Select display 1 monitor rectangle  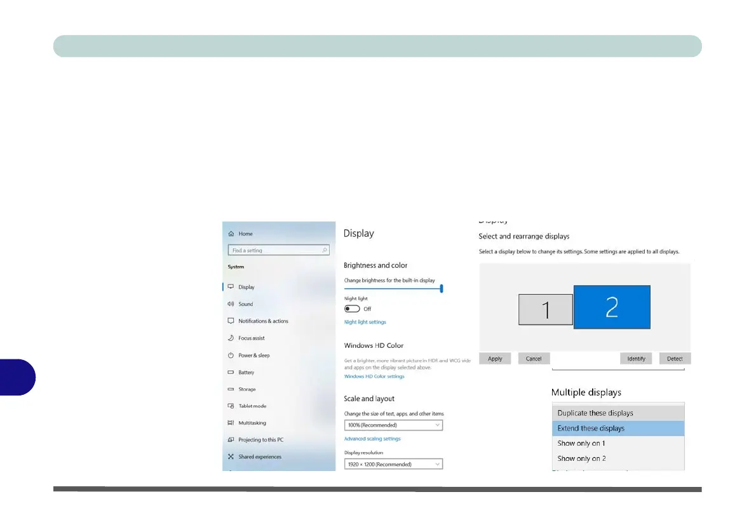click(546, 309)
